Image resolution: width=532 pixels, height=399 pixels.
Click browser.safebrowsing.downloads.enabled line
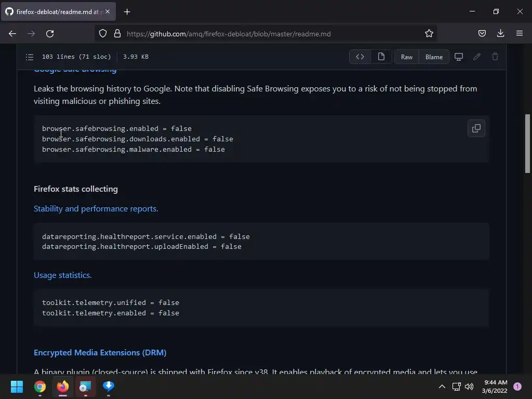point(137,139)
